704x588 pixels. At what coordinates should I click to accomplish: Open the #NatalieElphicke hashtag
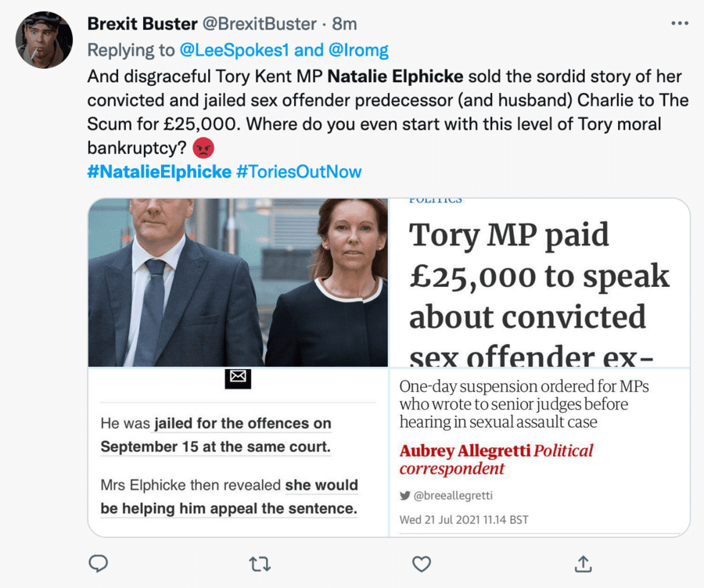point(159,171)
